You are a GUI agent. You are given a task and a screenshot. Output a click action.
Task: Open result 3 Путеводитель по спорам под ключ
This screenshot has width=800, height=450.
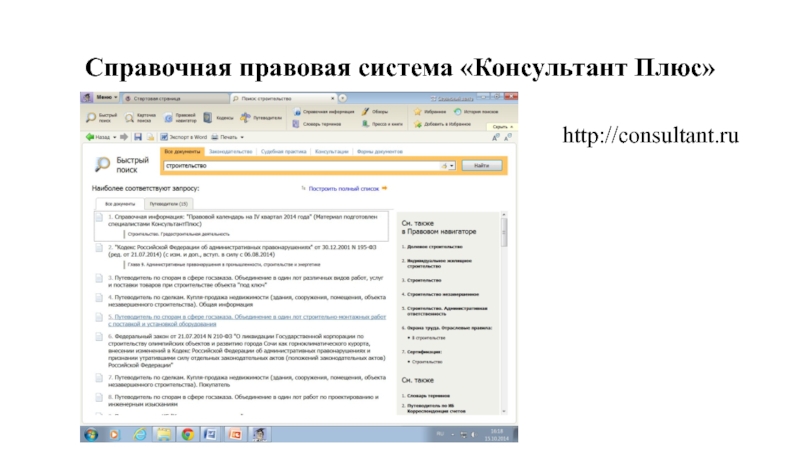click(x=245, y=282)
